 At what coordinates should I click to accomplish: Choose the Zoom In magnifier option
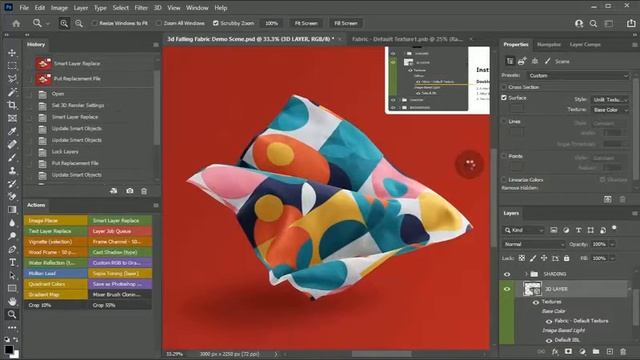click(x=64, y=23)
